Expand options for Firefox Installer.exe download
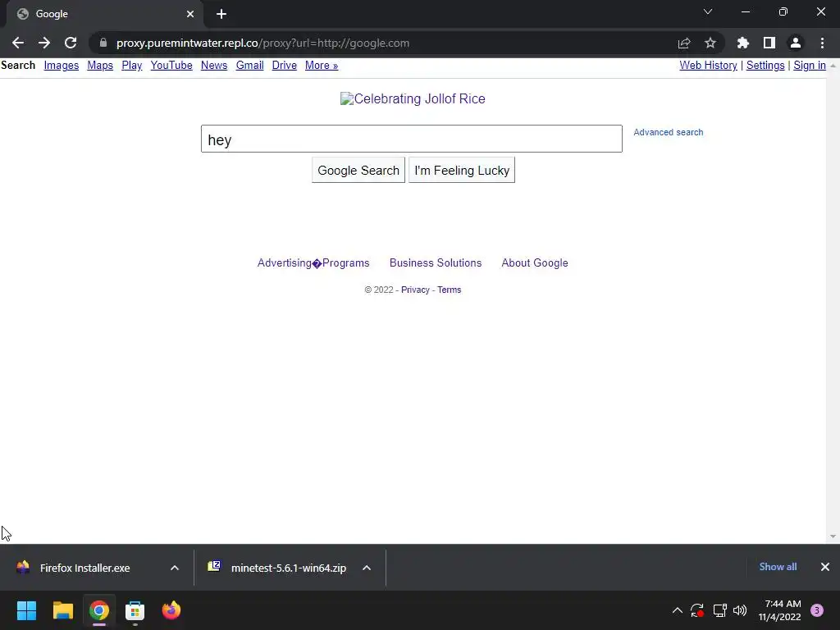This screenshot has width=840, height=630. (175, 568)
